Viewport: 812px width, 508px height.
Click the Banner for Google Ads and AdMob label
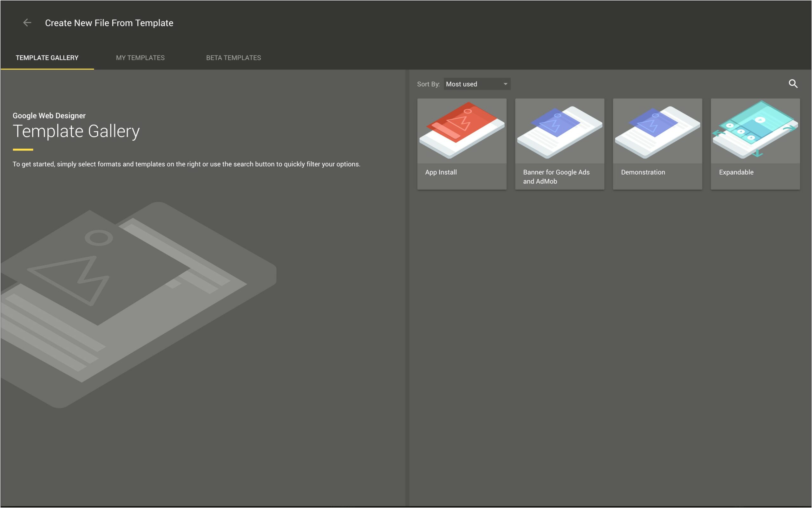point(556,177)
